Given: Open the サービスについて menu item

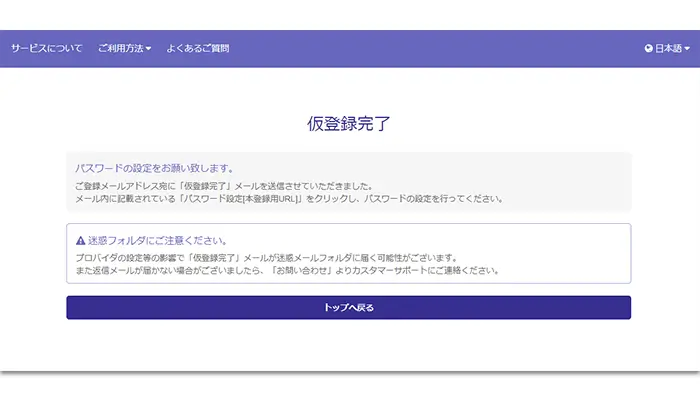Looking at the screenshot, I should (x=47, y=48).
